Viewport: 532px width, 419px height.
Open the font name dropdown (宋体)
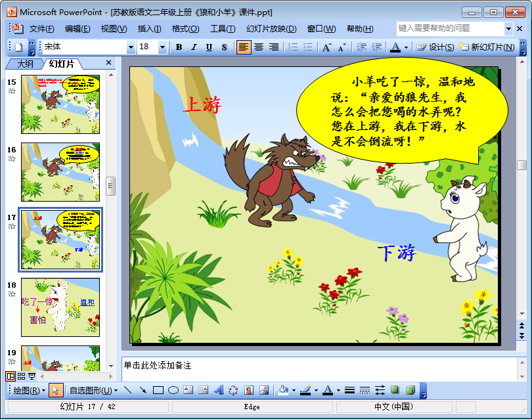[x=131, y=47]
